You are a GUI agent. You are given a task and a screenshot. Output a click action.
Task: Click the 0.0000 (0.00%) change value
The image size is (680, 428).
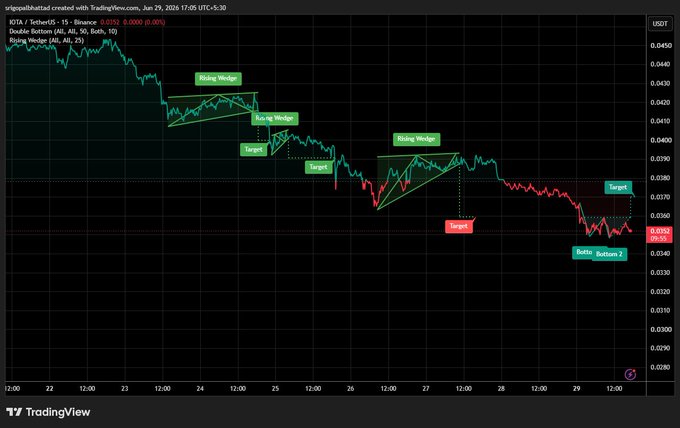(144, 22)
